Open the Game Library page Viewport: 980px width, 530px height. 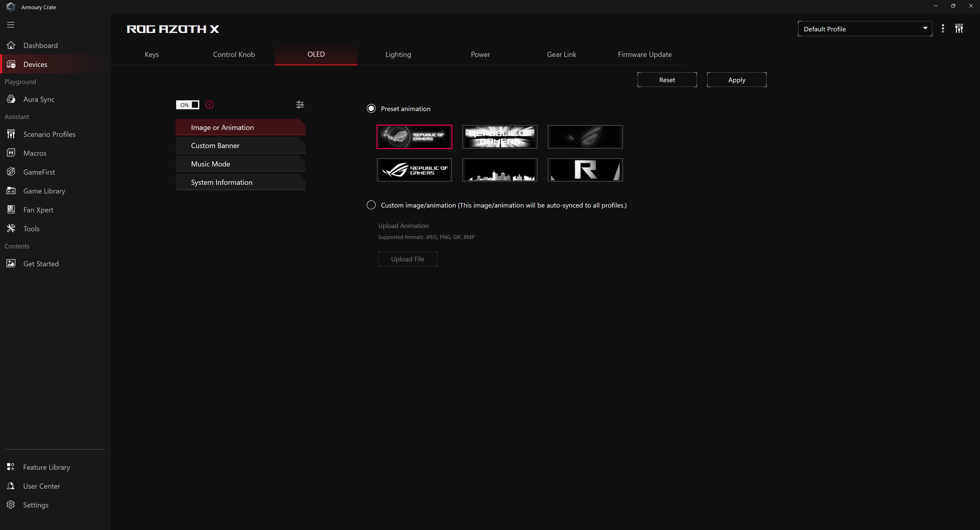(55, 191)
